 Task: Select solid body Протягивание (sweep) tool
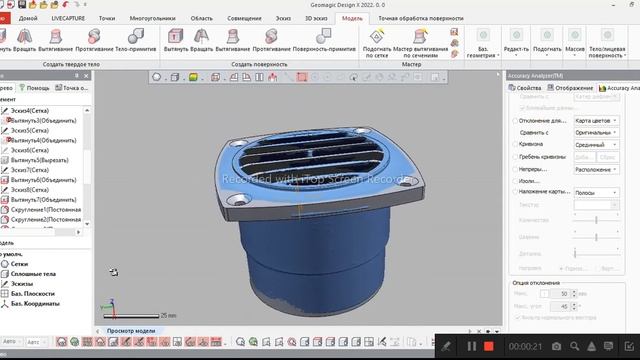click(x=94, y=40)
